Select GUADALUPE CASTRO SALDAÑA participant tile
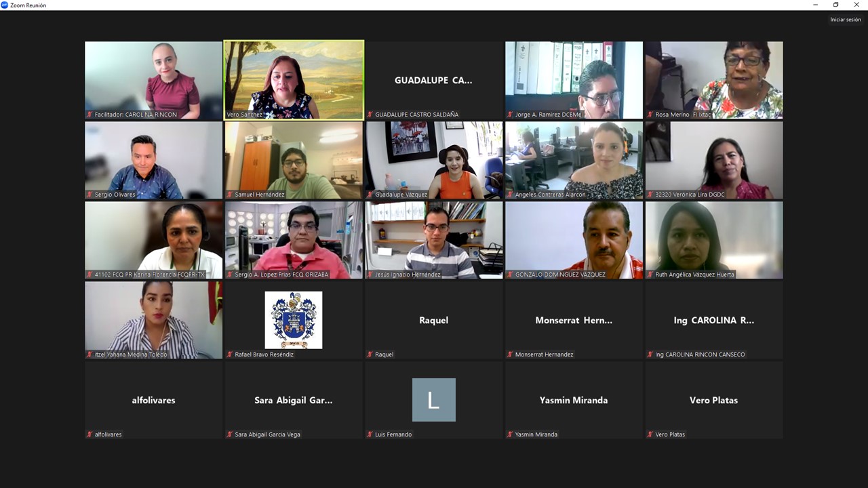868x488 pixels. click(x=434, y=80)
